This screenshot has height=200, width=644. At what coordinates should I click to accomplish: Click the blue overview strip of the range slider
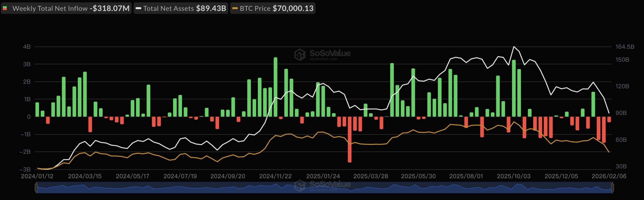coord(324,187)
